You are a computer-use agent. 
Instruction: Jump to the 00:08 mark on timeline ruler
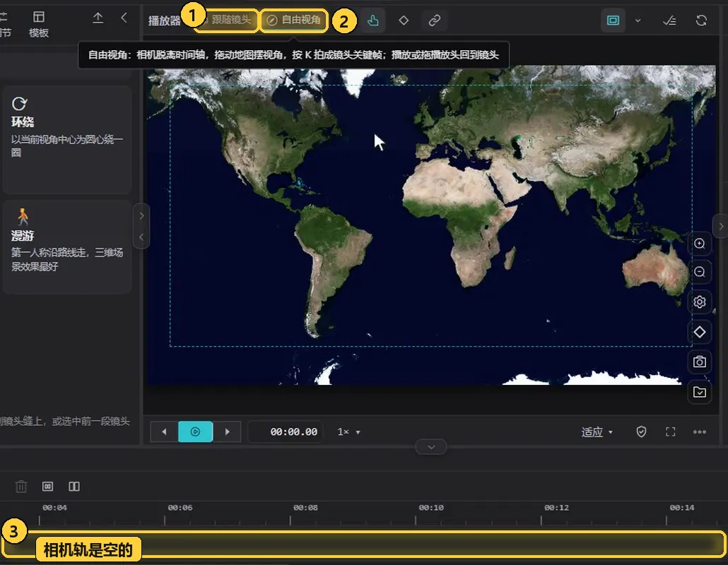pos(305,508)
